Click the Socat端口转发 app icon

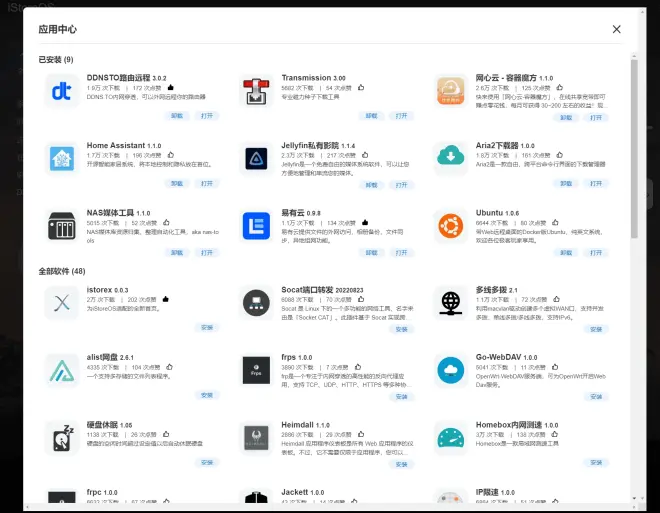pos(256,303)
